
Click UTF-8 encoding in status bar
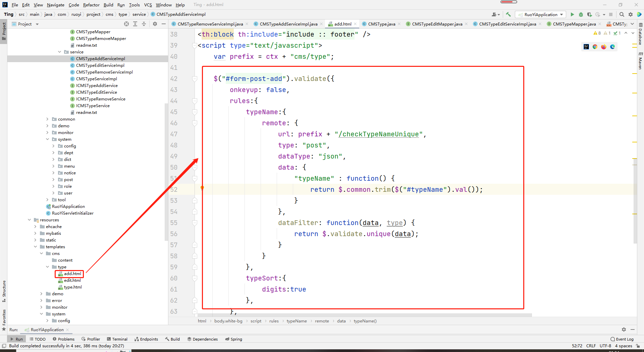tap(605, 346)
